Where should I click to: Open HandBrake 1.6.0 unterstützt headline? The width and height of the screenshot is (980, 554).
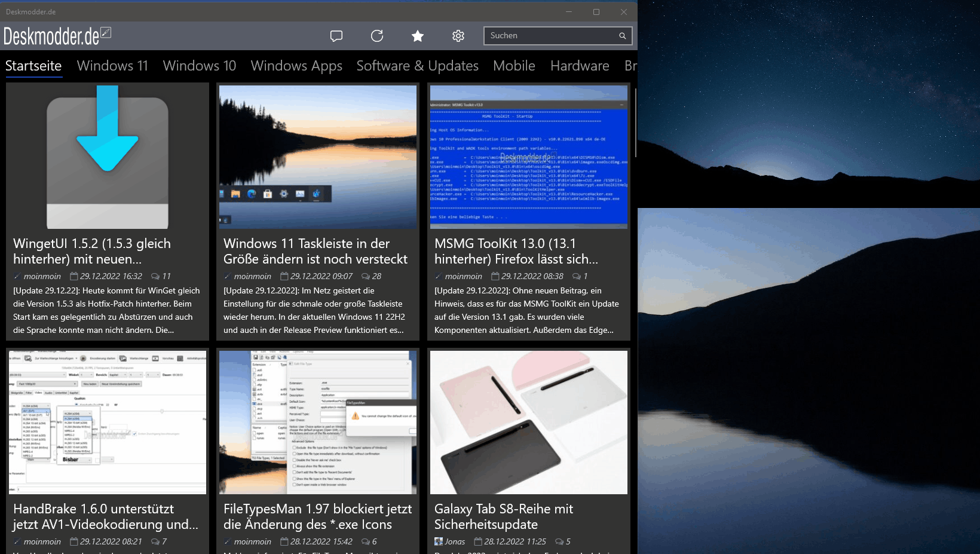click(x=106, y=517)
